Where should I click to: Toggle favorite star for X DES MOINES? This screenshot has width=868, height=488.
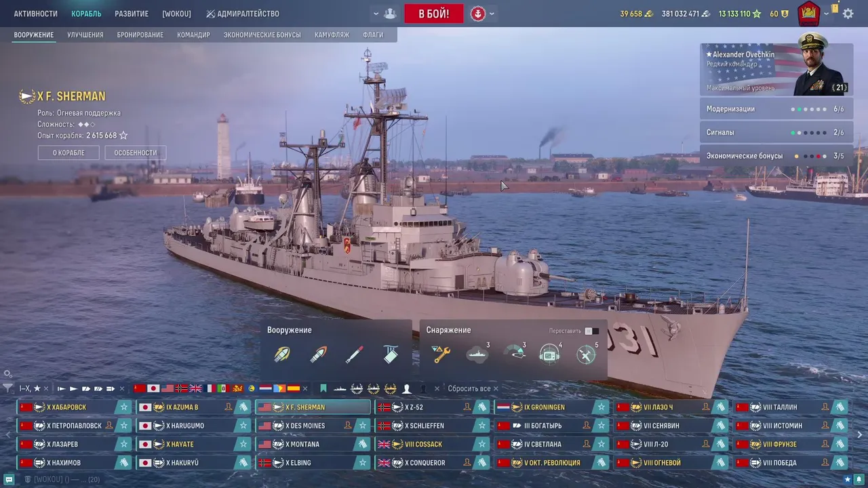coord(362,426)
